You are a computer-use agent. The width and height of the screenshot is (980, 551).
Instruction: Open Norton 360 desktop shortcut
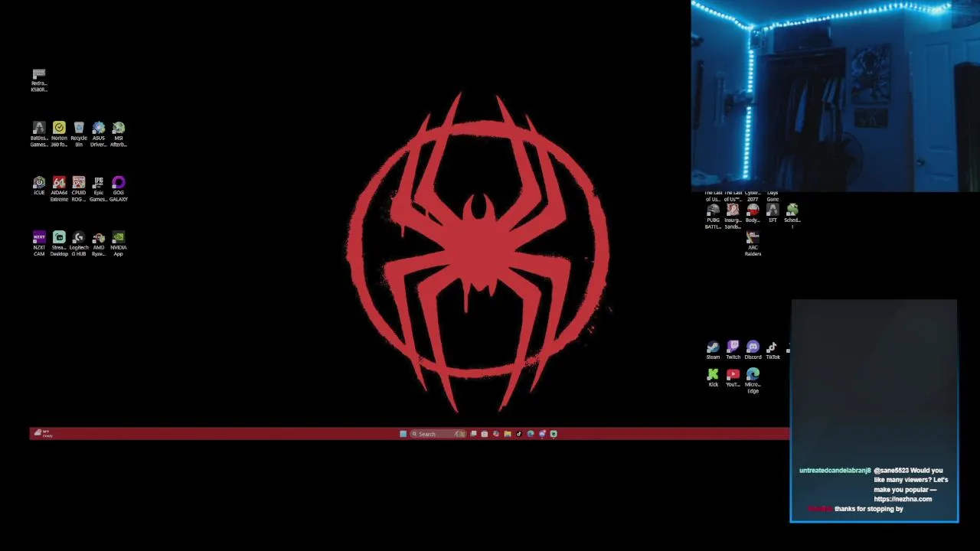point(59,134)
